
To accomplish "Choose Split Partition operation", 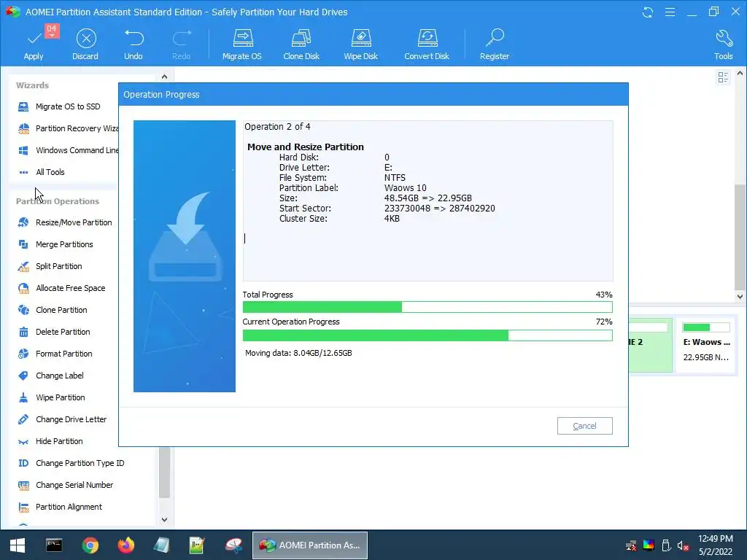I will click(x=50, y=266).
